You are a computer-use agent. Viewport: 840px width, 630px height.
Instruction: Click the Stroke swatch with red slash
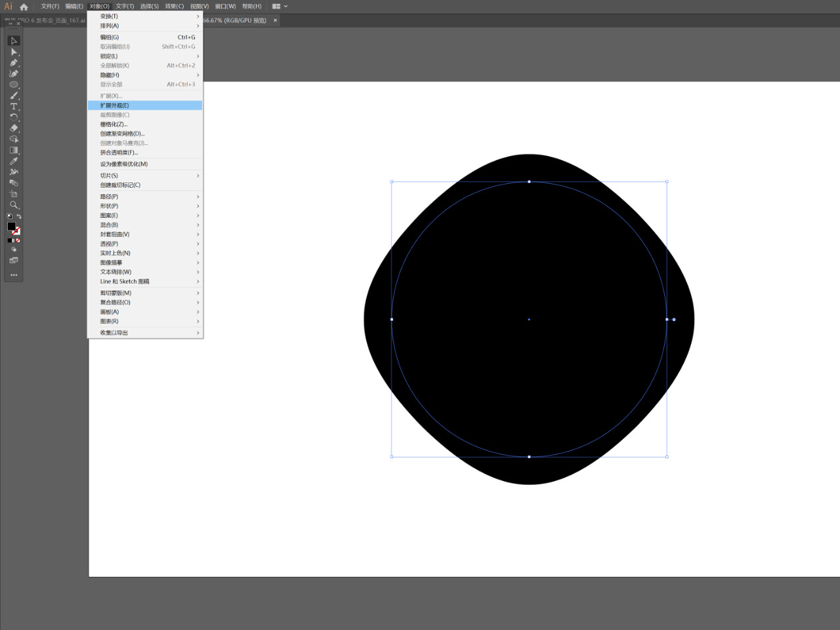tap(16, 231)
